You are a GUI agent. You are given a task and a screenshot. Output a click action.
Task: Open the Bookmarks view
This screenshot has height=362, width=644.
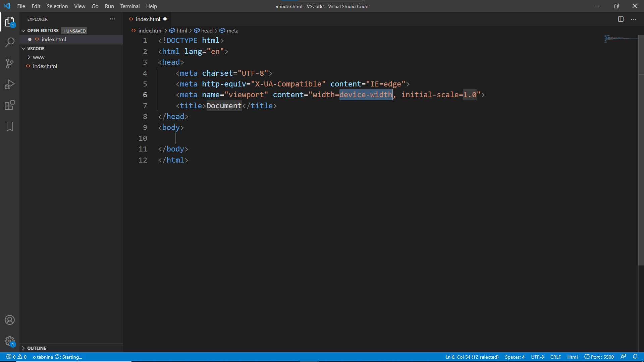pos(10,127)
